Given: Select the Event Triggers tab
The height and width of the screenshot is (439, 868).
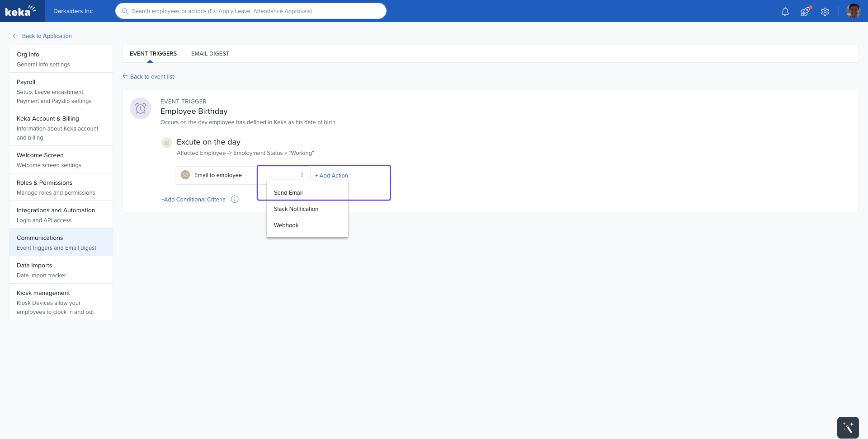Looking at the screenshot, I should 153,54.
